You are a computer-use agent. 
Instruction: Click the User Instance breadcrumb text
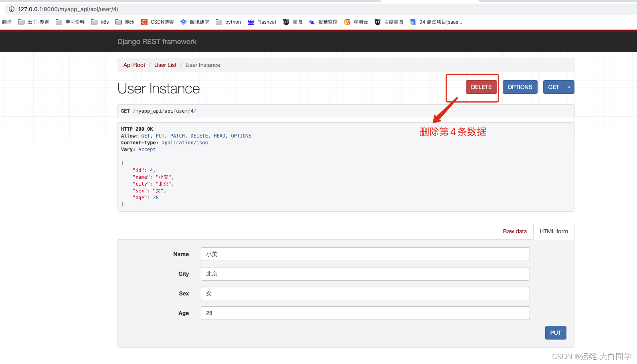203,65
